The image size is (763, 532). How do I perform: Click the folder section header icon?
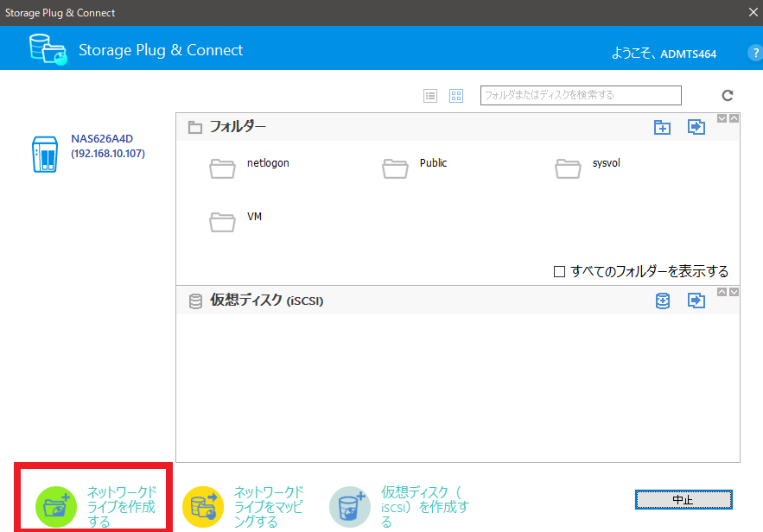coord(195,128)
